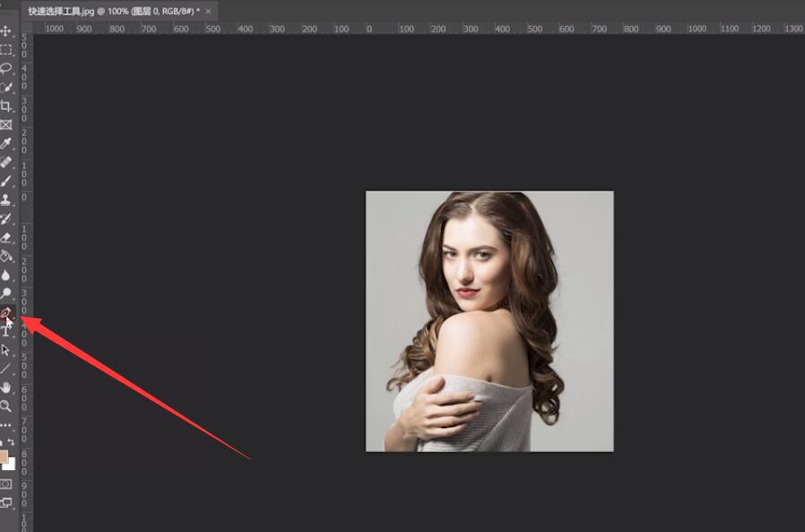Image resolution: width=805 pixels, height=532 pixels.
Task: Select the Lasso tool
Action: (x=6, y=68)
